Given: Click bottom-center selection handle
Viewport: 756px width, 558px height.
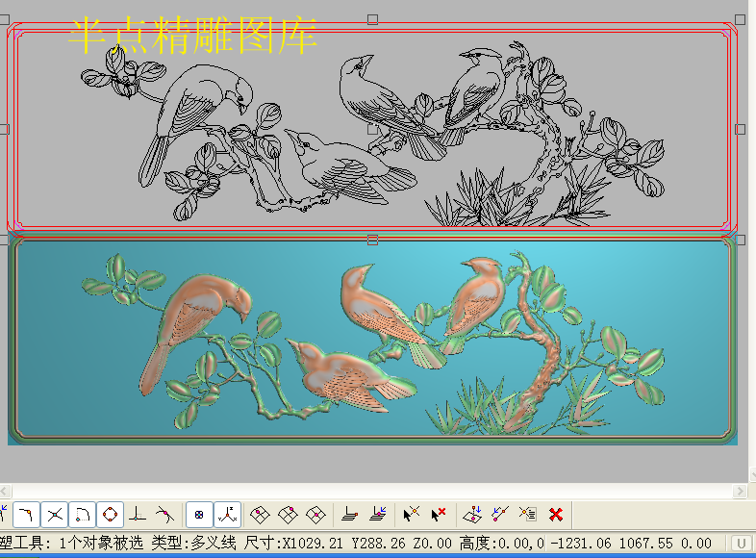Looking at the screenshot, I should pos(372,240).
